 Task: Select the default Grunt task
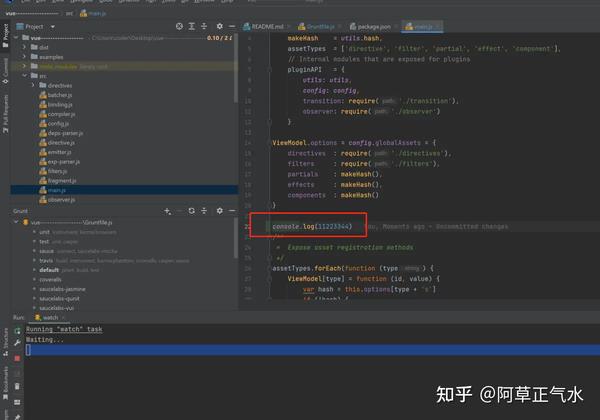pyautogui.click(x=49, y=270)
